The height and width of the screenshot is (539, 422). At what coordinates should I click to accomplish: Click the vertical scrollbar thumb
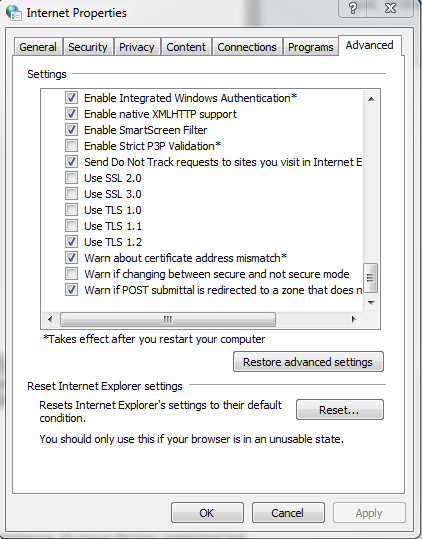coord(371,278)
